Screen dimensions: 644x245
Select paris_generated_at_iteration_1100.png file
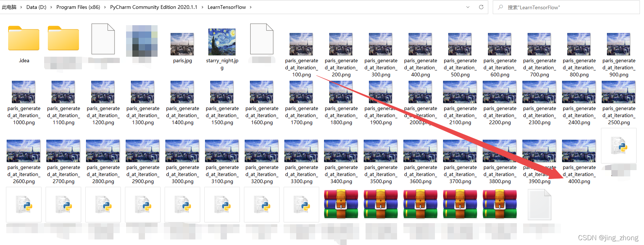pyautogui.click(x=63, y=103)
